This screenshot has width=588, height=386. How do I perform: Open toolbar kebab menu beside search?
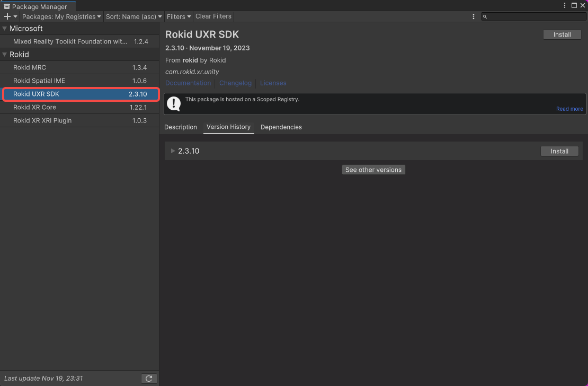pos(473,16)
